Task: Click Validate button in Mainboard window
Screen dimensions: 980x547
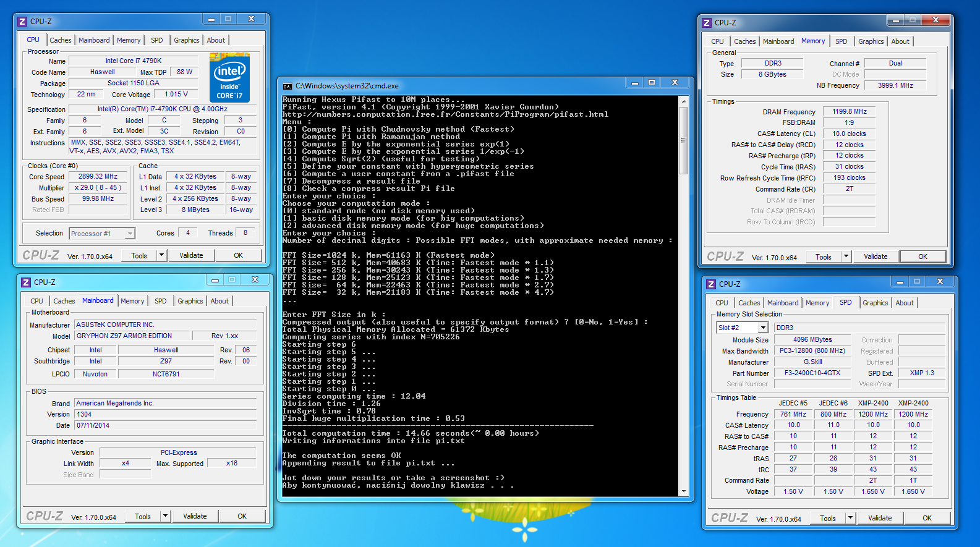Action: [x=195, y=516]
